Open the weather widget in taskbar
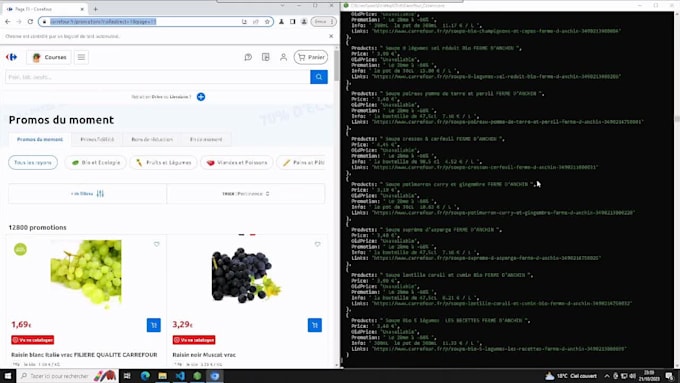Image resolution: width=680 pixels, height=383 pixels. 571,376
